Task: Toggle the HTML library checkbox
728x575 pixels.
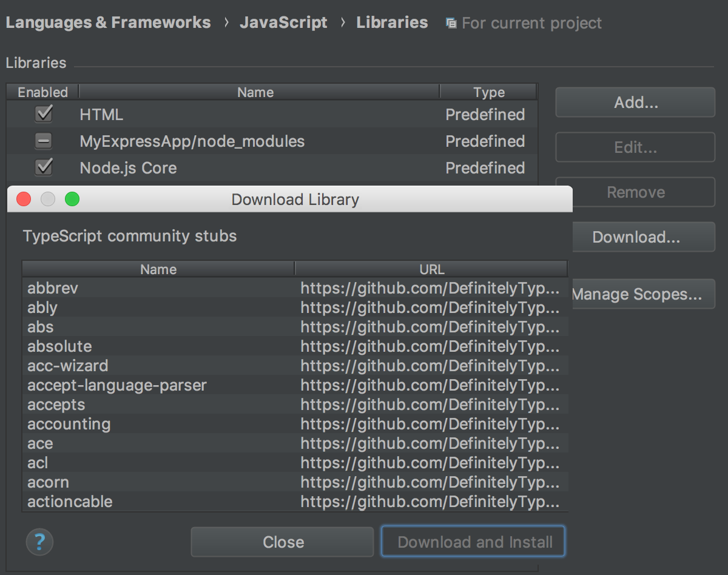Action: point(44,113)
